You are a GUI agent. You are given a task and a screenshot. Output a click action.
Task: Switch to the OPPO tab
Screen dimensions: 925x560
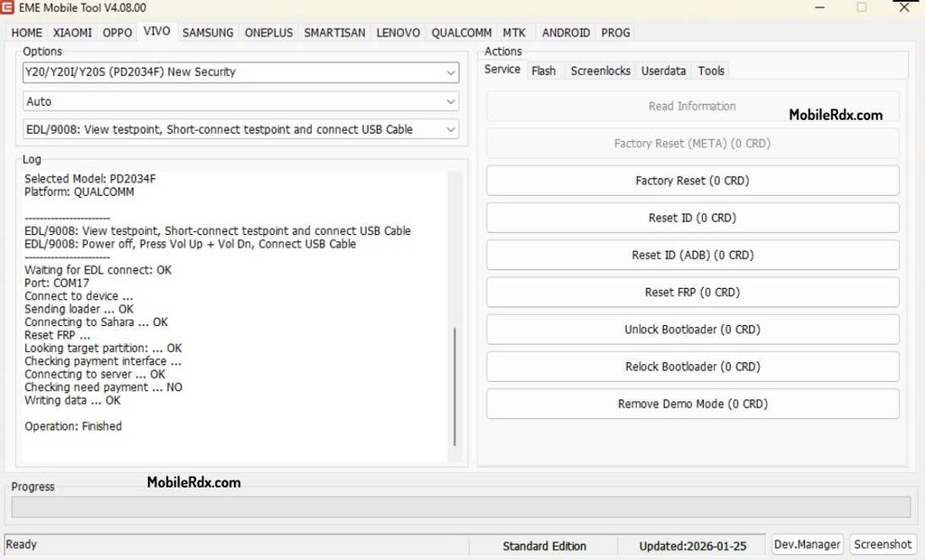(117, 33)
